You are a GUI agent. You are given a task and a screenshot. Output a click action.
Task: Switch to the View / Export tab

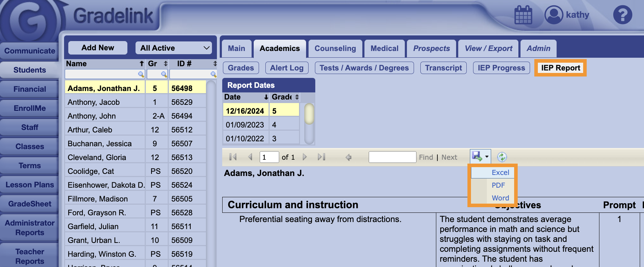pyautogui.click(x=488, y=49)
